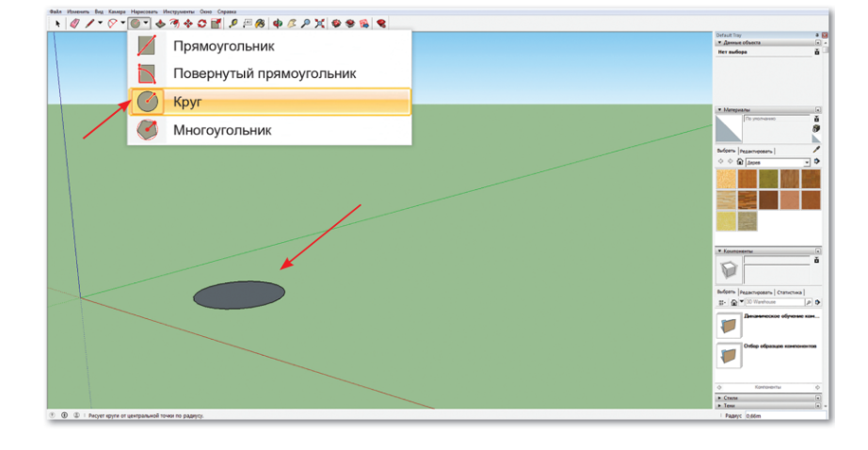
Task: Open Materials details arrow icon
Action: (816, 161)
